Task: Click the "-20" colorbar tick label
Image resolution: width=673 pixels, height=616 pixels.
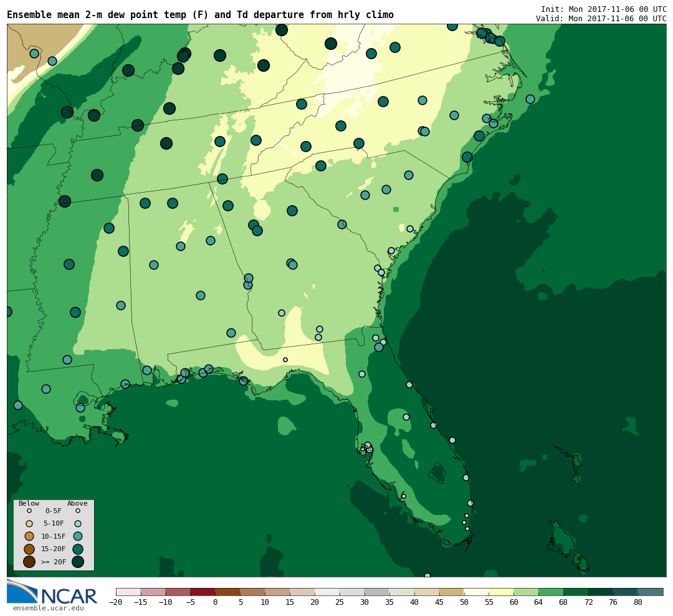Action: (116, 602)
